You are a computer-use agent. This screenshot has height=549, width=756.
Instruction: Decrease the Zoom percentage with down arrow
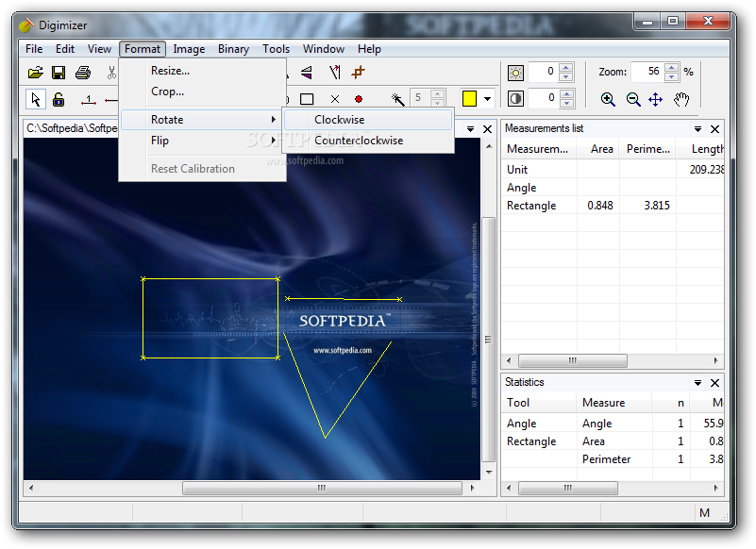click(672, 76)
